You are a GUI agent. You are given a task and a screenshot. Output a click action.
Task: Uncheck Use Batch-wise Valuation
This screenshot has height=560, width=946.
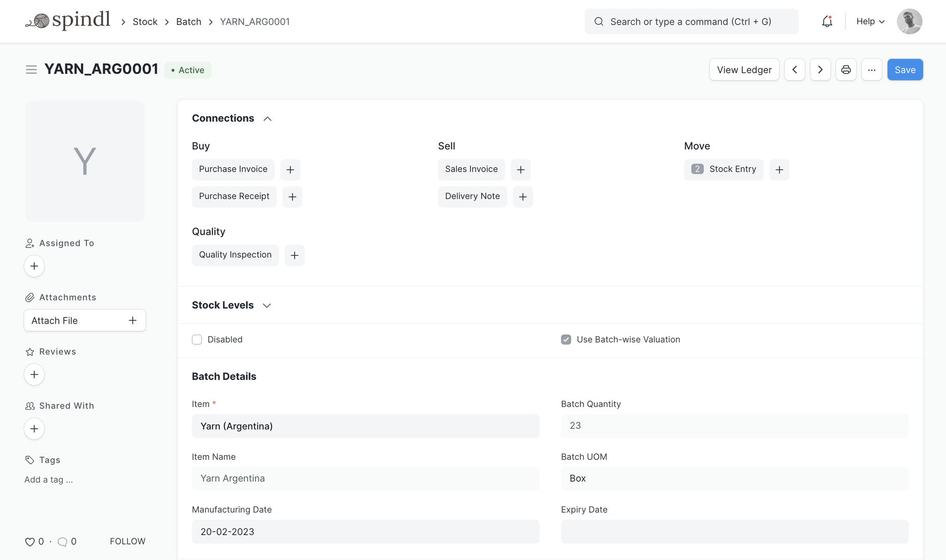(x=566, y=340)
